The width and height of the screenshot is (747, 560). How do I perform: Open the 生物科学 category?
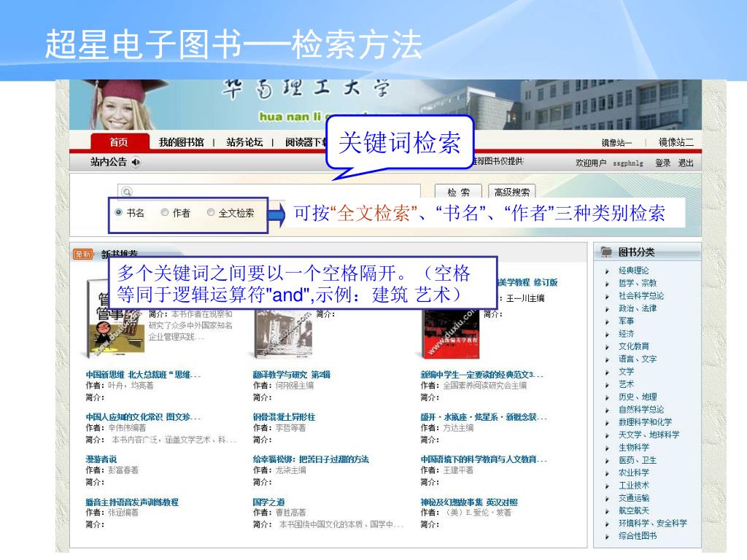(x=634, y=447)
